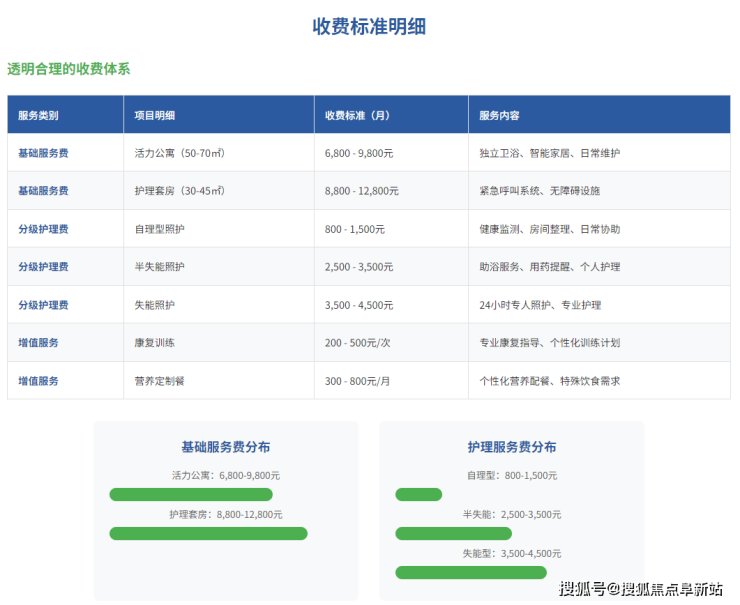
Task: Click the "康复训练" item cell
Action: (x=154, y=343)
